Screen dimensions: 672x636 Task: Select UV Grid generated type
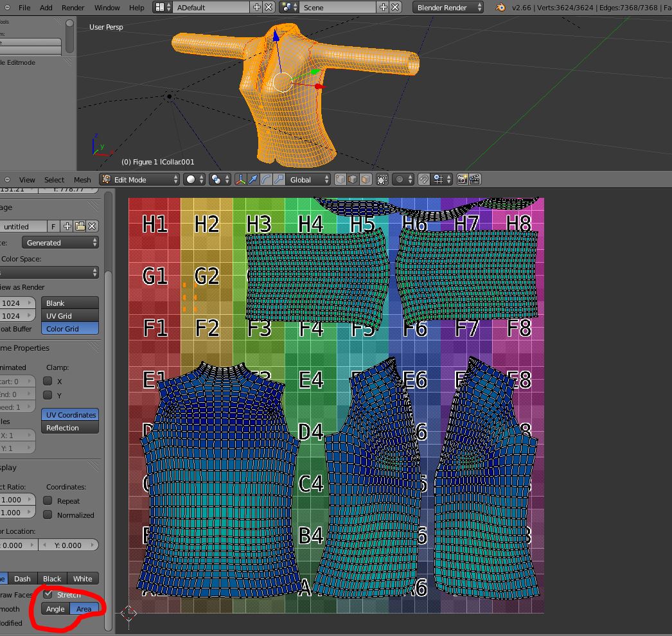tap(70, 316)
